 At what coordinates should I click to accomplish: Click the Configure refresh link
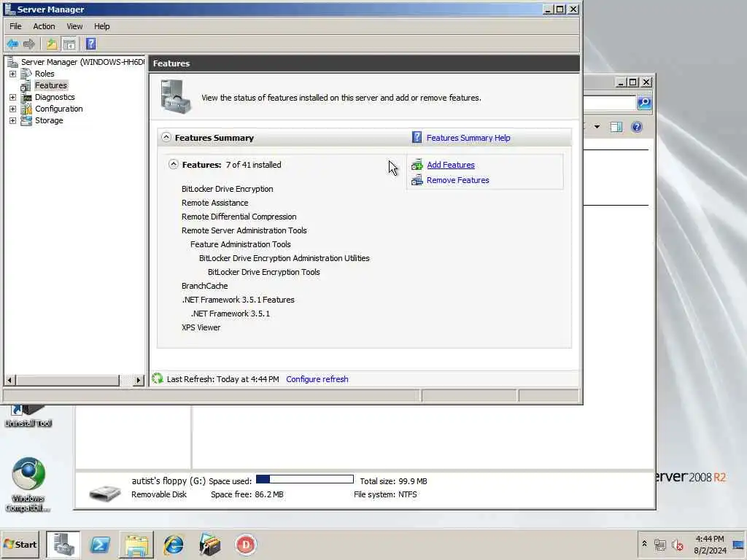[317, 379]
